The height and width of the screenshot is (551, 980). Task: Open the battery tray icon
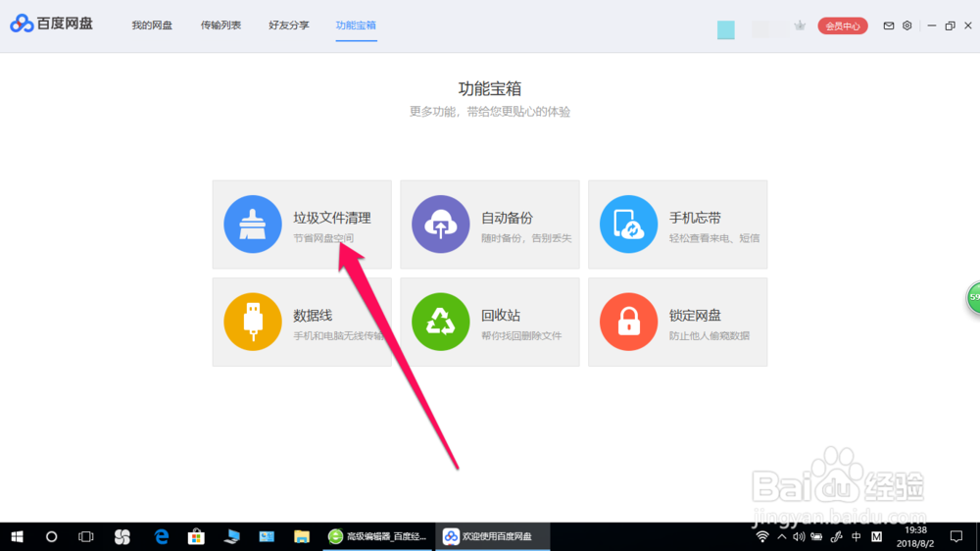pyautogui.click(x=816, y=536)
